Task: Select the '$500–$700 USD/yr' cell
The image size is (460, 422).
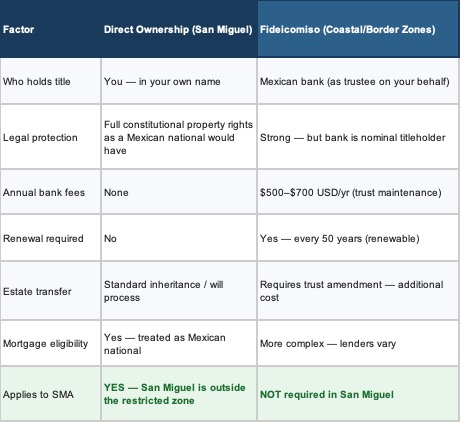Action: coord(351,192)
